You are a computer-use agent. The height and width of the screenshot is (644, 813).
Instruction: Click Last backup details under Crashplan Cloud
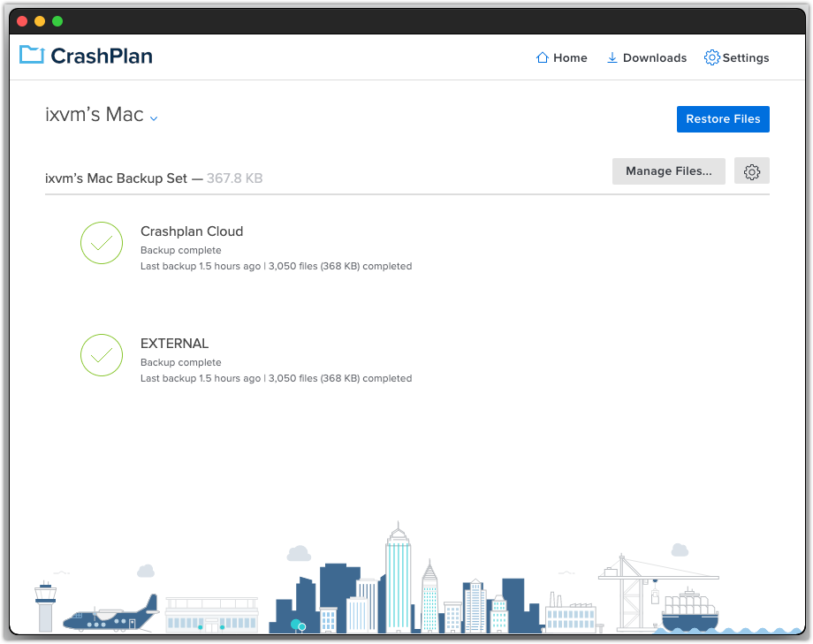tap(277, 267)
